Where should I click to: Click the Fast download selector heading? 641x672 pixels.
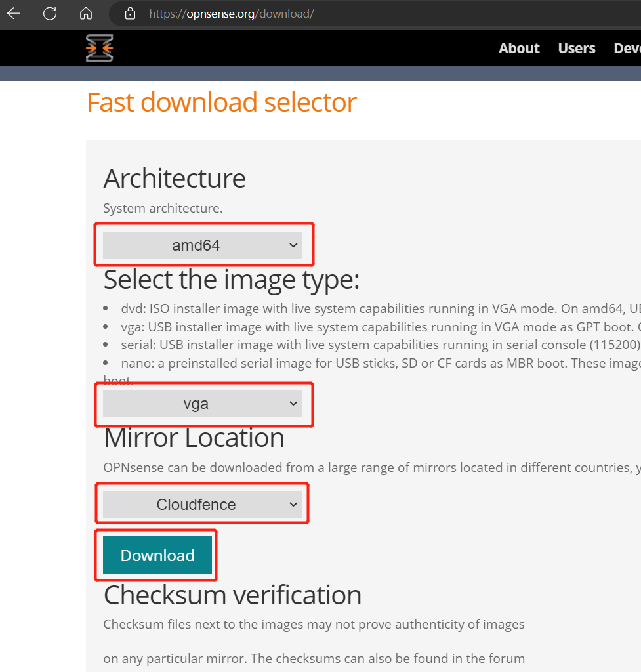pos(221,102)
